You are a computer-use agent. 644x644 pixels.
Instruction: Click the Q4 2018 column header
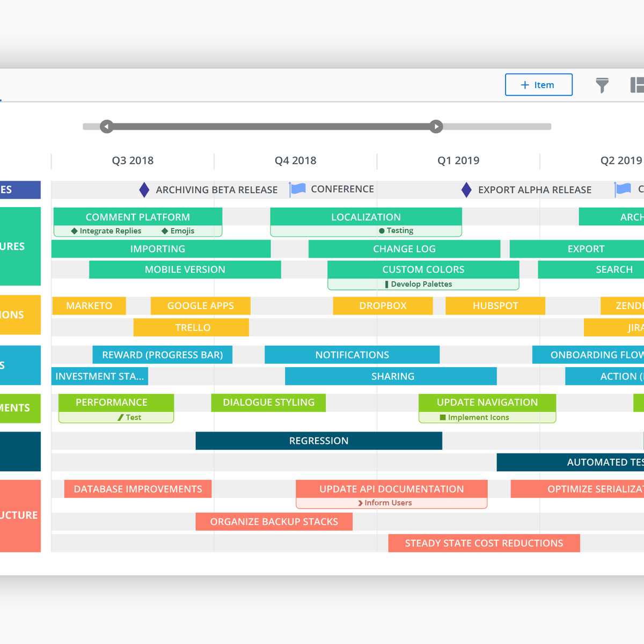tap(295, 160)
